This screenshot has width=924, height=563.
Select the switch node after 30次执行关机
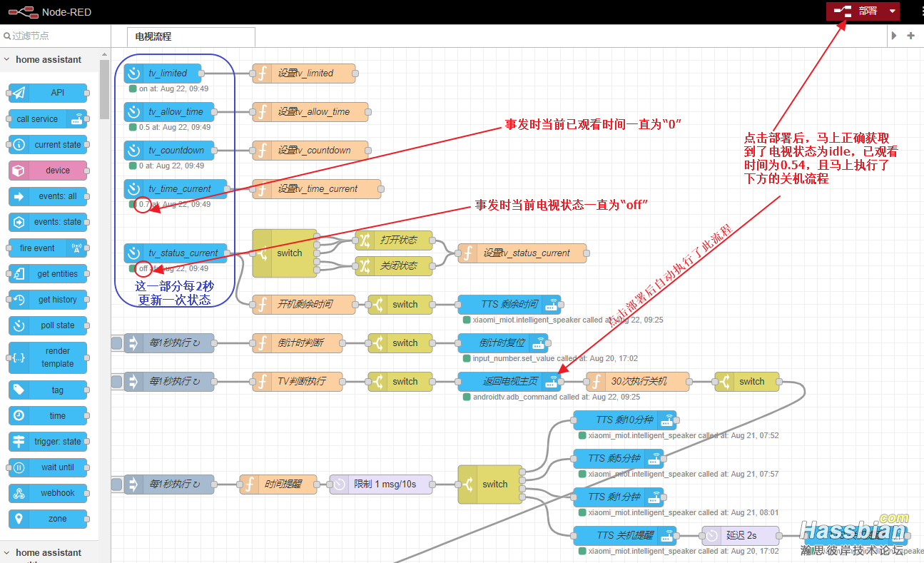click(x=747, y=381)
